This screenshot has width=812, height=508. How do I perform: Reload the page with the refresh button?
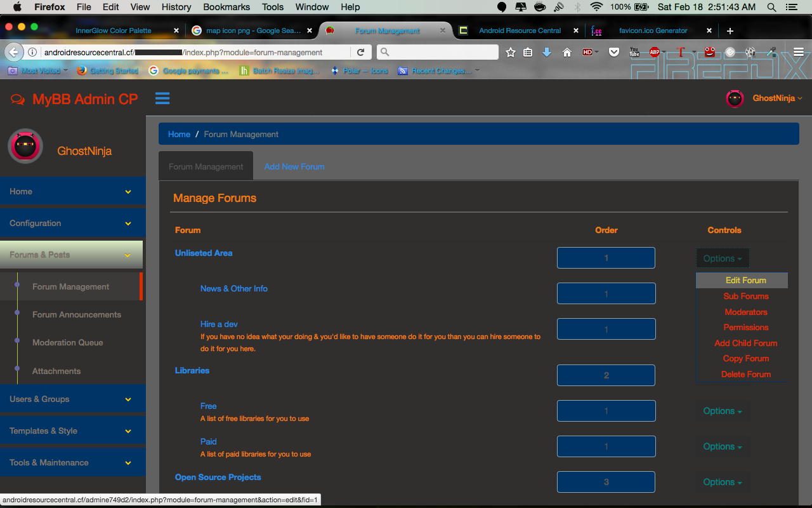pyautogui.click(x=360, y=53)
